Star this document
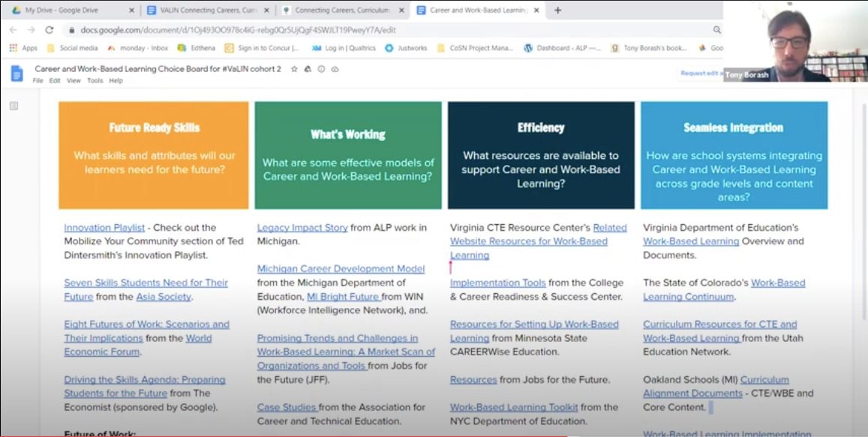The image size is (868, 437). pyautogui.click(x=294, y=69)
